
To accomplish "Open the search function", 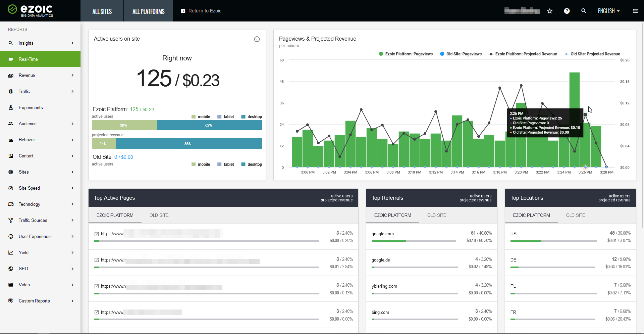I will point(584,11).
